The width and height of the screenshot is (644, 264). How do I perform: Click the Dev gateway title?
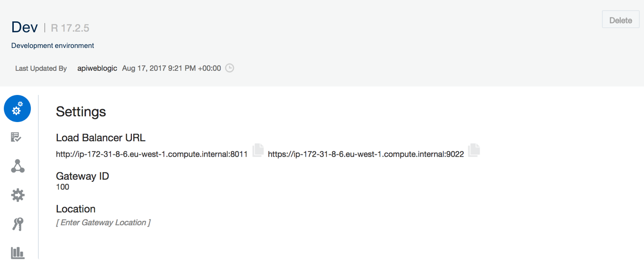(x=24, y=27)
